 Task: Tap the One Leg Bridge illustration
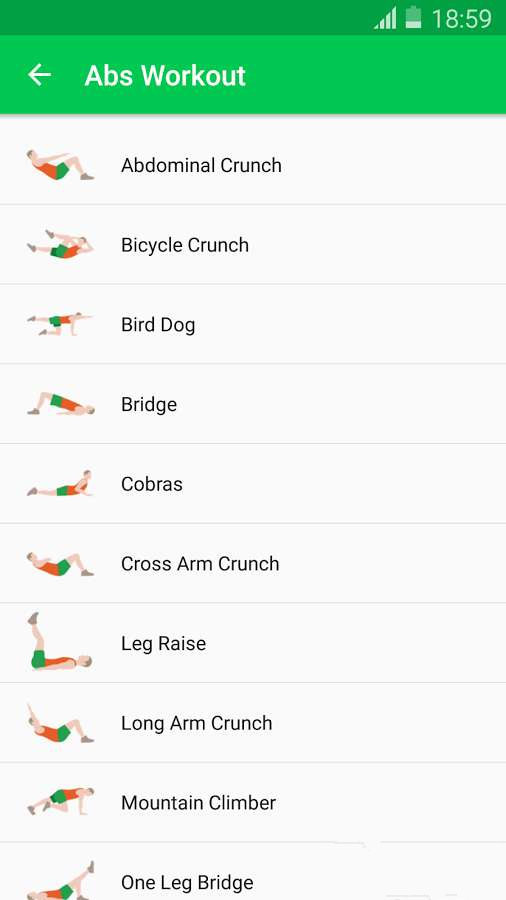(x=60, y=880)
